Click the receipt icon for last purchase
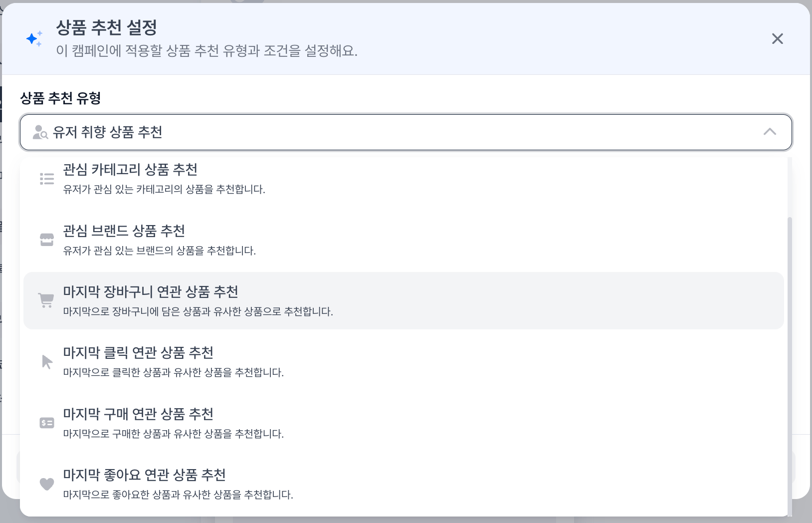812x523 pixels. pos(47,423)
